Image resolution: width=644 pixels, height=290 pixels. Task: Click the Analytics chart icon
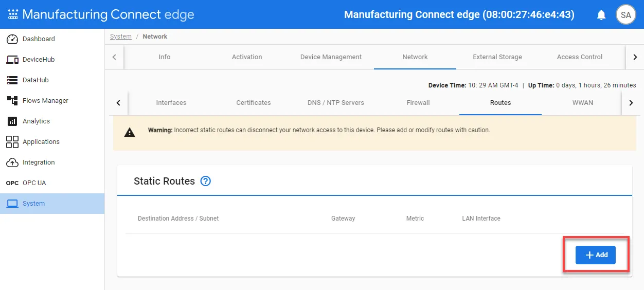[x=12, y=121]
